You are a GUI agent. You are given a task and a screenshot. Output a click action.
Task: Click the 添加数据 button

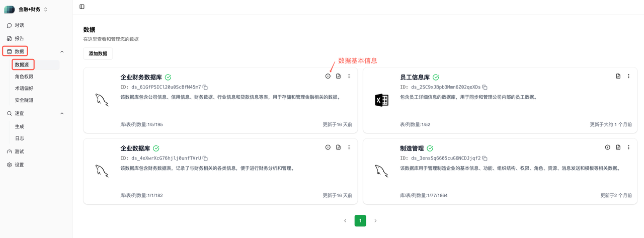(98, 53)
